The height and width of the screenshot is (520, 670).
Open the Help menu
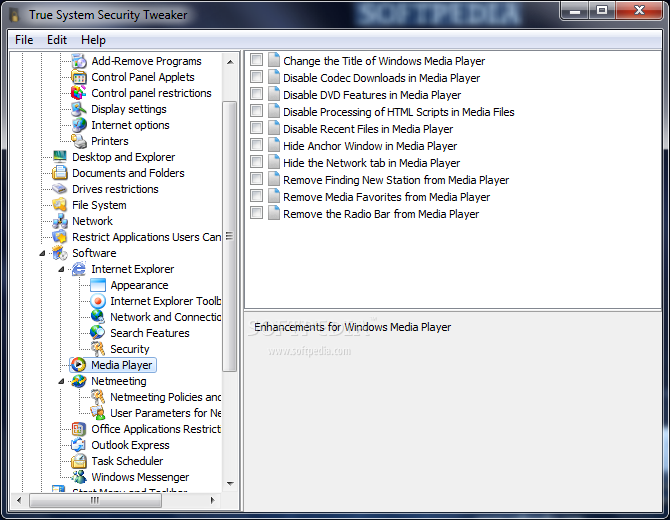click(93, 40)
